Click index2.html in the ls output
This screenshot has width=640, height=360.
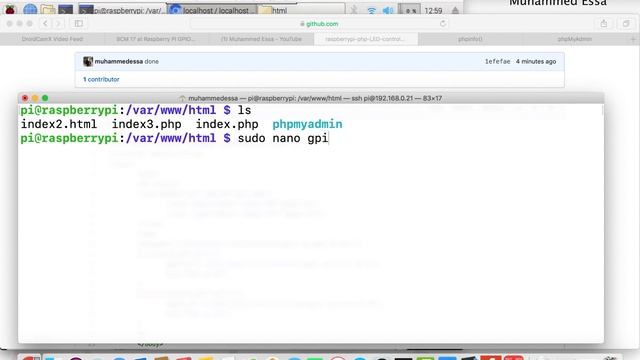[59, 124]
